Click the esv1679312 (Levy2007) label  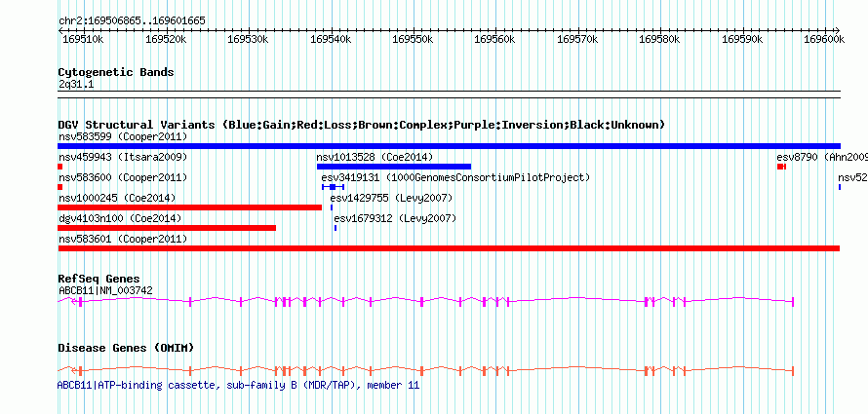395,218
